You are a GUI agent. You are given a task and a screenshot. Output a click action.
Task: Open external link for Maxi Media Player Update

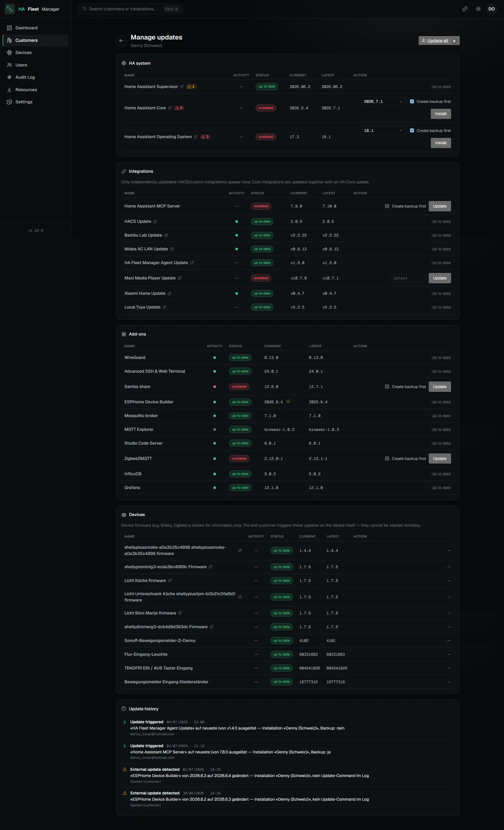pos(179,278)
